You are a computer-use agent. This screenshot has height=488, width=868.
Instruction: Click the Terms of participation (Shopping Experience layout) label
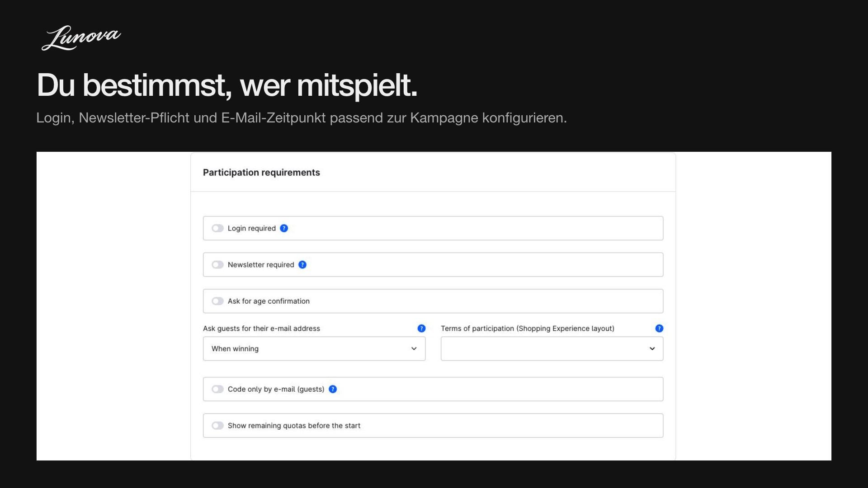pyautogui.click(x=528, y=328)
